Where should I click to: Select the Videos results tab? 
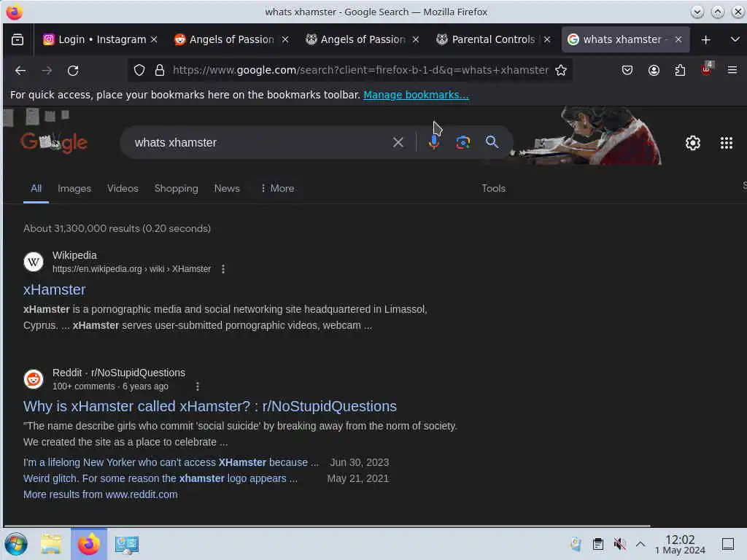[x=123, y=188]
